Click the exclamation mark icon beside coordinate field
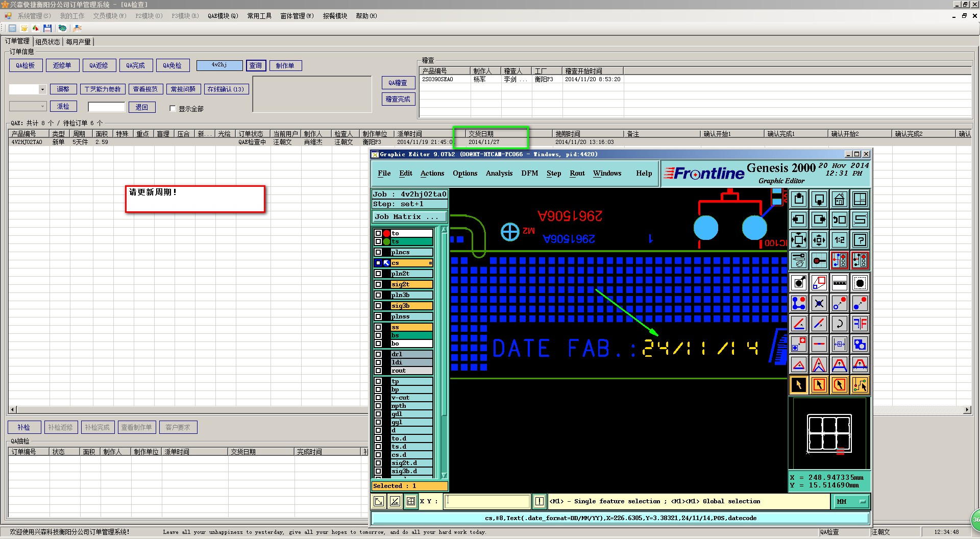The height and width of the screenshot is (539, 980). pos(540,501)
